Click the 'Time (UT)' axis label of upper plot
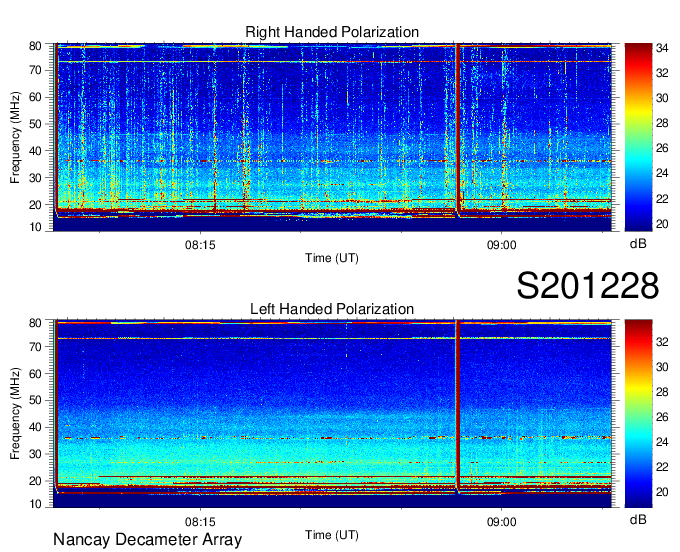 point(332,258)
